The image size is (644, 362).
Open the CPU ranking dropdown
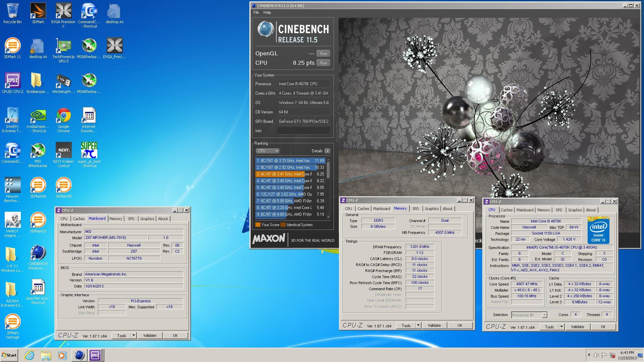pos(267,151)
